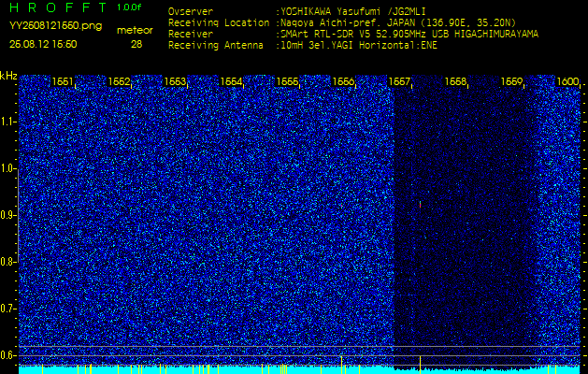Click receiver value SMArt RTL-SDR V5 52.905MHz
588x374 pixels.
355,35
